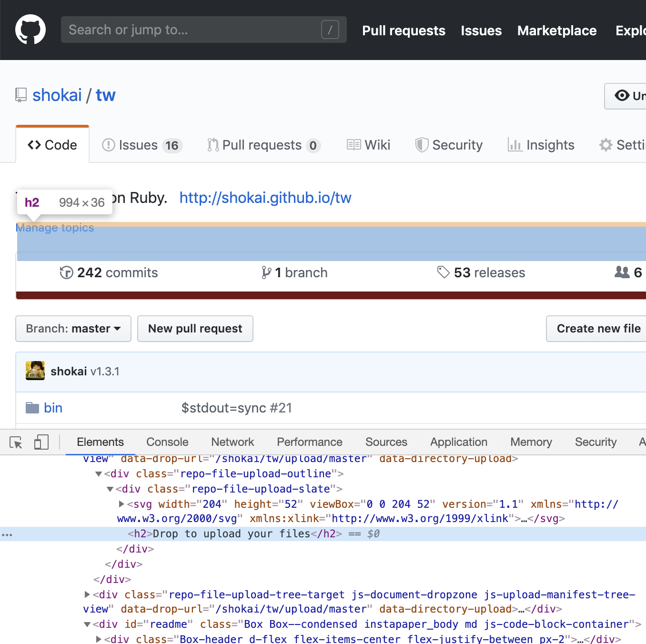
Task: Open Marketplace in top navigation
Action: [557, 31]
